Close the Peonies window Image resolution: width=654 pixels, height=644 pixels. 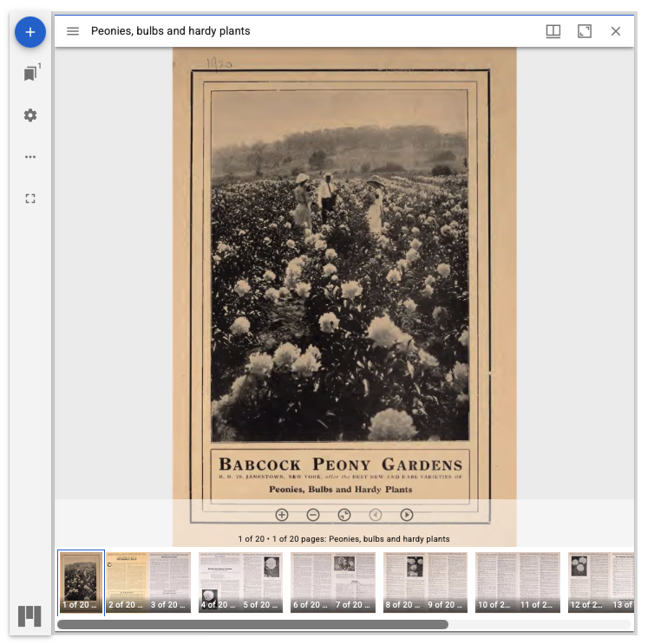[616, 31]
